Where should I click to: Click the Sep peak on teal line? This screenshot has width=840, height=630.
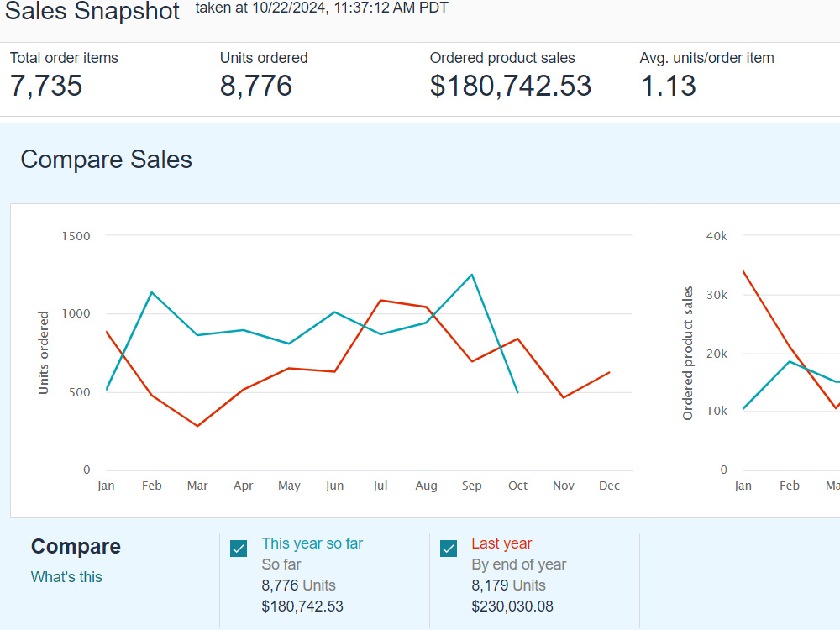(x=472, y=275)
